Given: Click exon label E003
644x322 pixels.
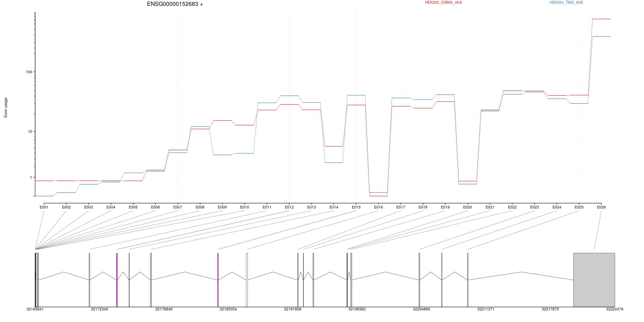Looking at the screenshot, I should click(x=89, y=207).
